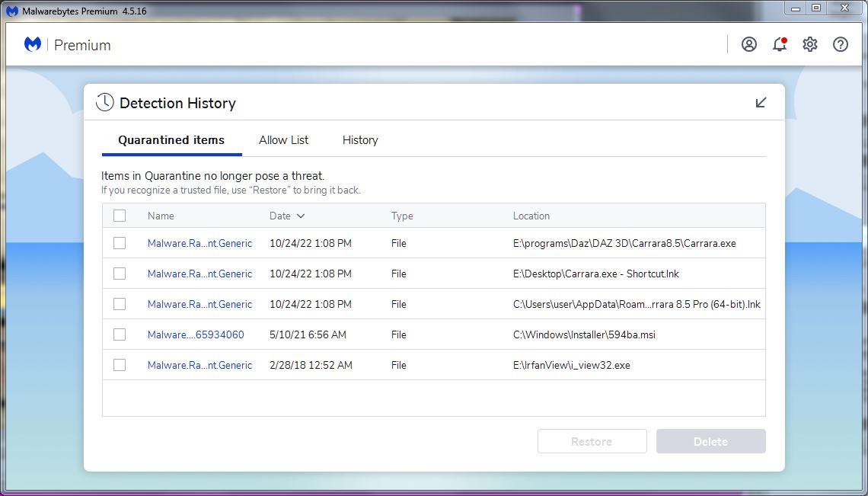
Task: Toggle the select-all checkbox in the header row
Action: pos(120,216)
